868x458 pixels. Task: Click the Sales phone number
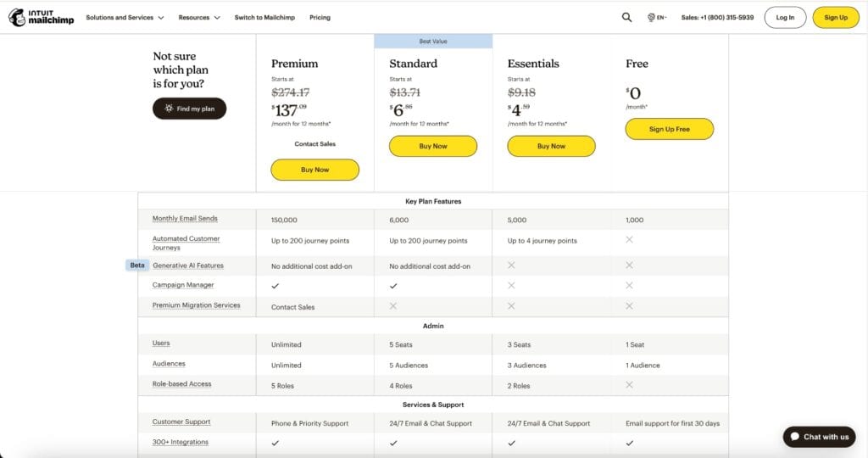point(717,17)
